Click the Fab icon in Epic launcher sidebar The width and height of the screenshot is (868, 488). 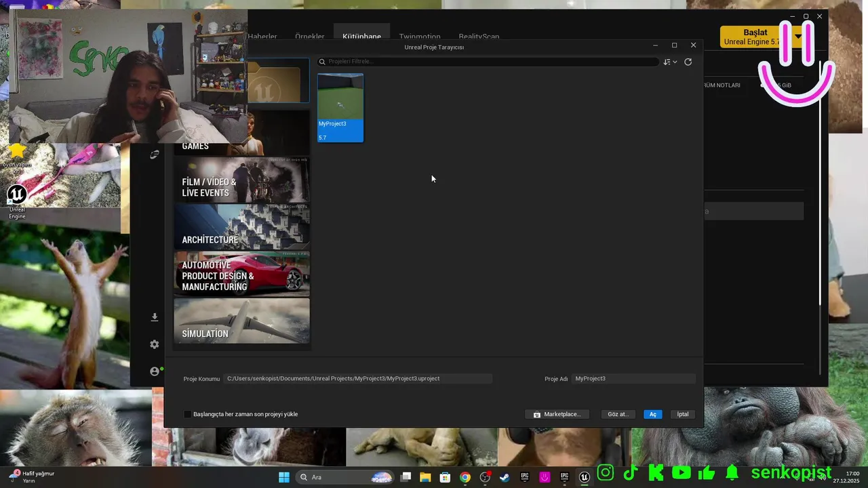coord(155,155)
